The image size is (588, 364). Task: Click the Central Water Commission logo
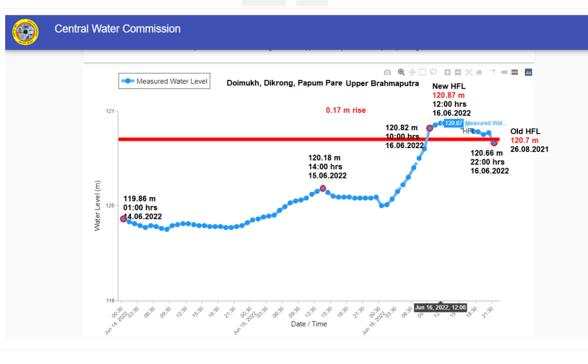25,33
